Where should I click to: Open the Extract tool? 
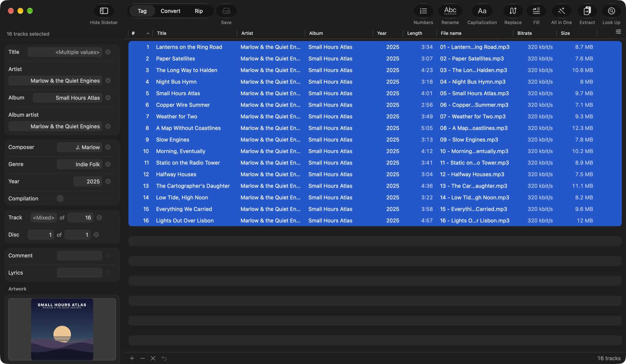[587, 11]
